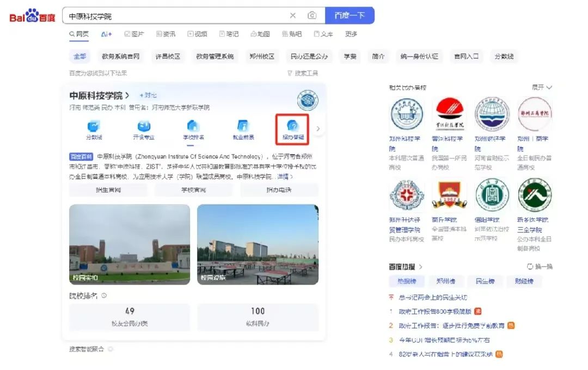Open the 校园设施 campus photo
The width and height of the screenshot is (588, 370).
(x=258, y=244)
